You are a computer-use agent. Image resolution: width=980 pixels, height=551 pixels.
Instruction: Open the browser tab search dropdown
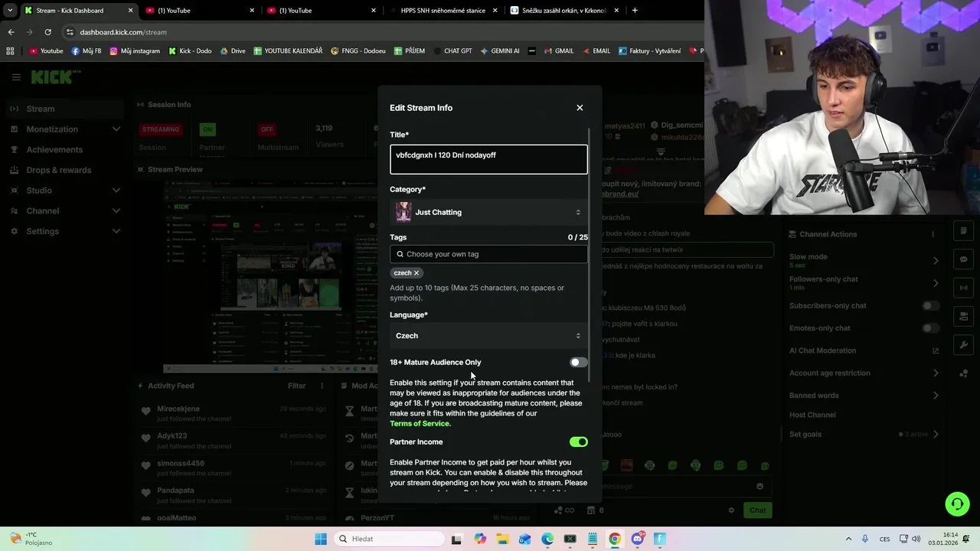click(10, 11)
